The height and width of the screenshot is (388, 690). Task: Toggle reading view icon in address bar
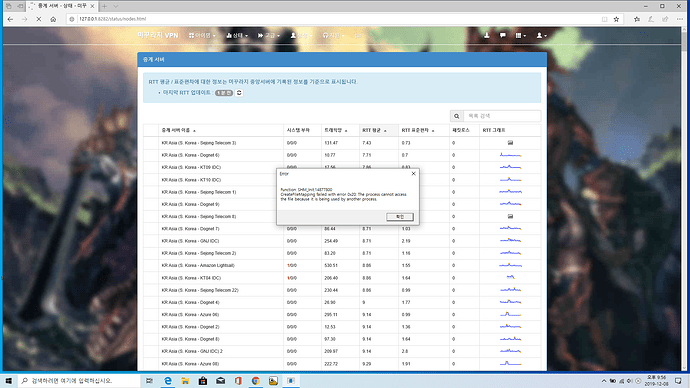coord(605,19)
